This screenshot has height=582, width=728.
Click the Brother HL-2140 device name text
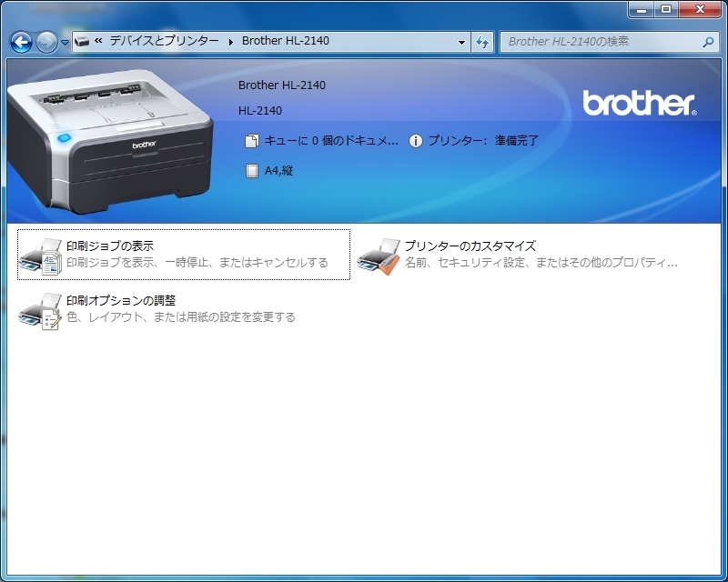pyautogui.click(x=282, y=85)
